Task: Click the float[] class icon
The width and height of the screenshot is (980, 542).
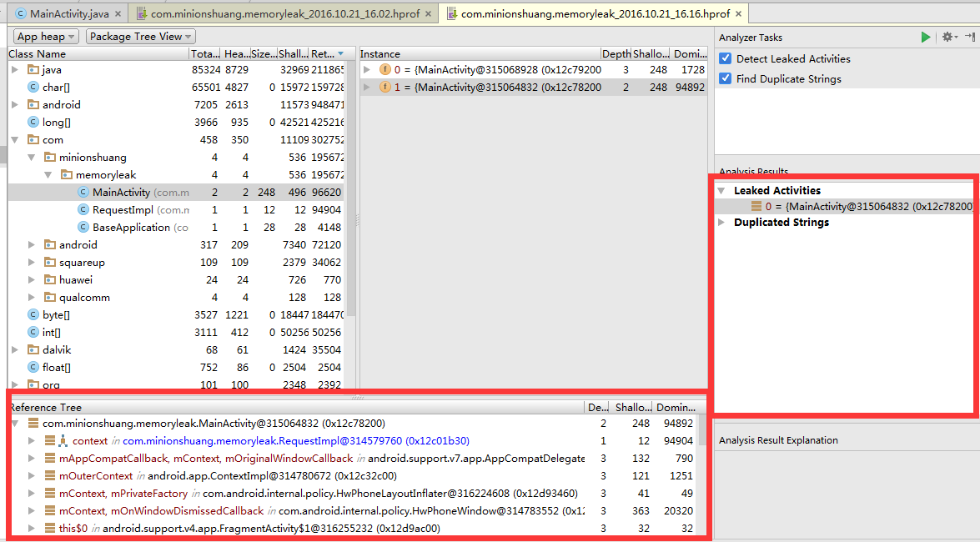Action: 33,368
